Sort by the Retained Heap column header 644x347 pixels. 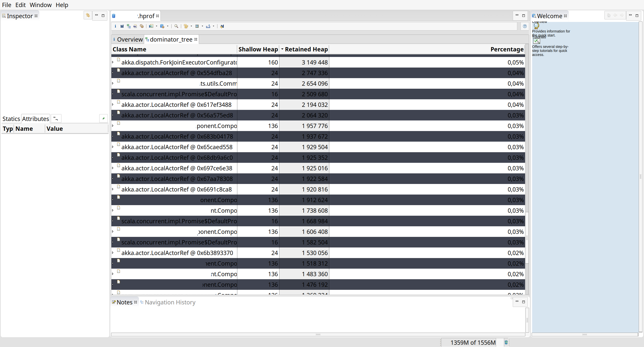tap(306, 49)
